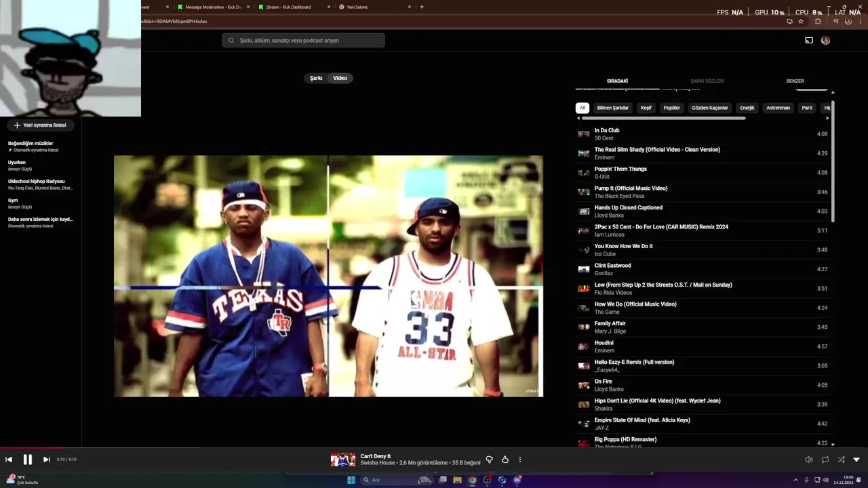Click the right arrow of chip scrollbar
Image resolution: width=868 pixels, height=488 pixels.
click(828, 118)
